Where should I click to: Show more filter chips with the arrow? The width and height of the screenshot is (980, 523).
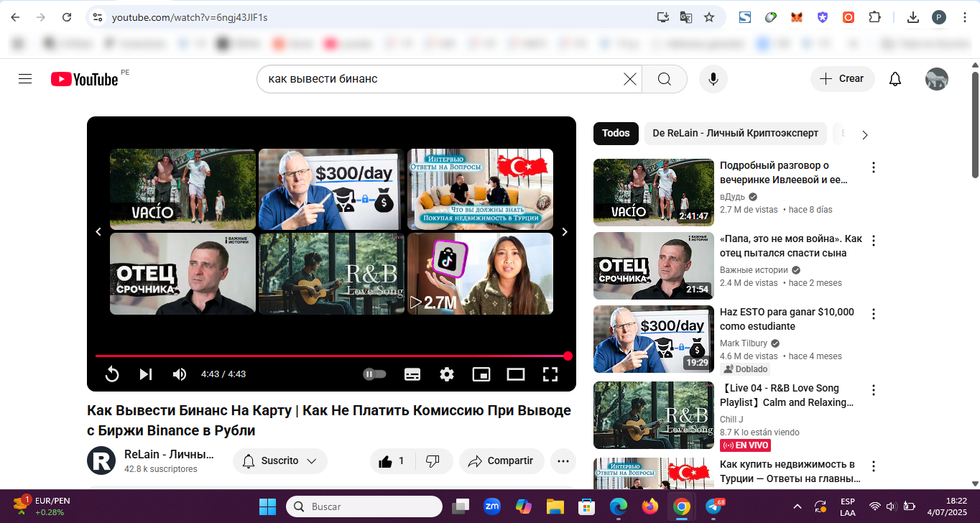click(865, 134)
